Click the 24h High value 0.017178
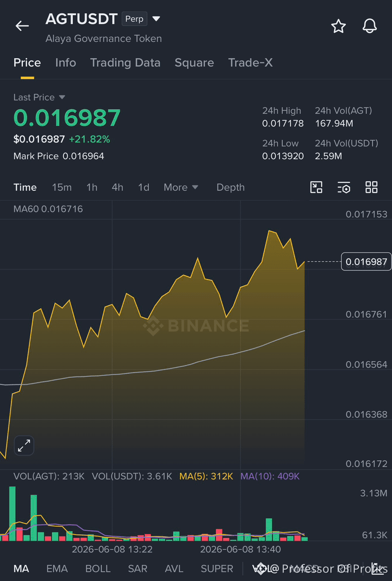Image resolution: width=392 pixels, height=581 pixels. [x=283, y=124]
